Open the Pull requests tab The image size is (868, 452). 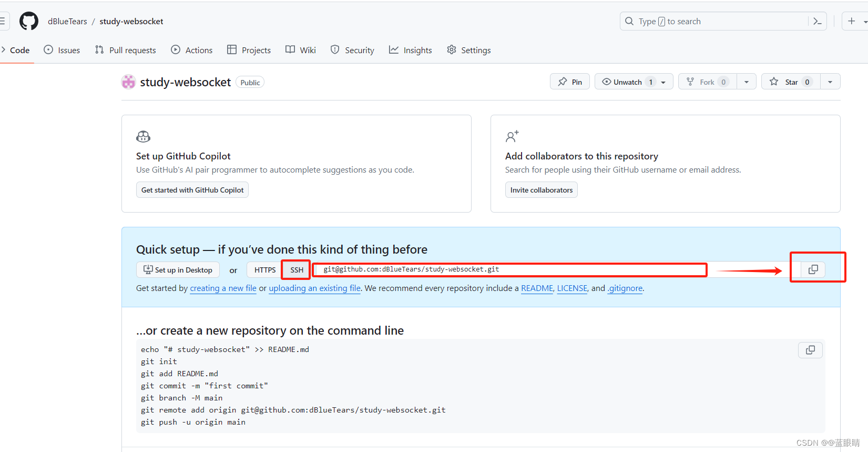pos(126,50)
